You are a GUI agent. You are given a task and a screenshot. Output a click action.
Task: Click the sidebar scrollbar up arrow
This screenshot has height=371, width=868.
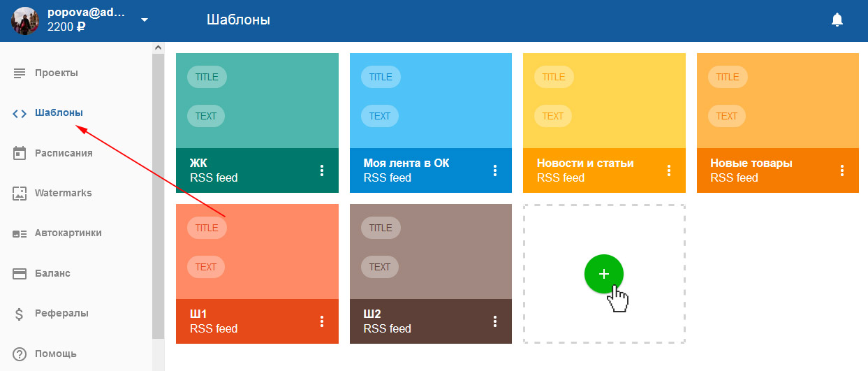[x=158, y=48]
